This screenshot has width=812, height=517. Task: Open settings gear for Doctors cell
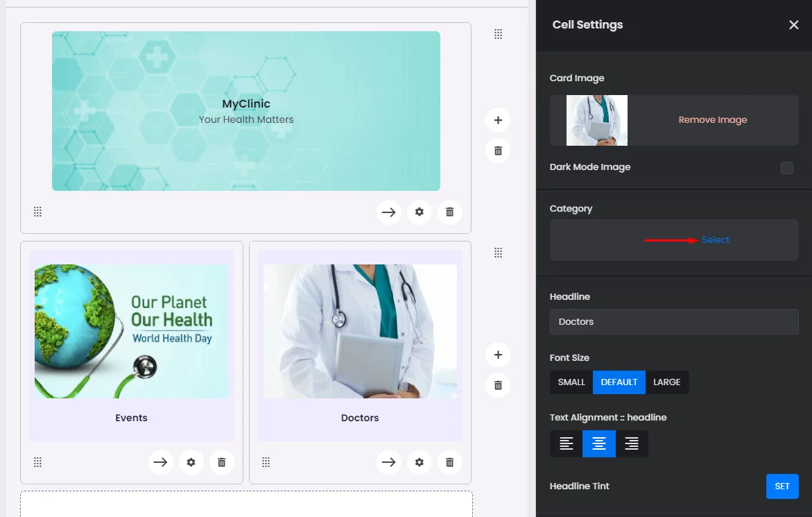pos(419,462)
